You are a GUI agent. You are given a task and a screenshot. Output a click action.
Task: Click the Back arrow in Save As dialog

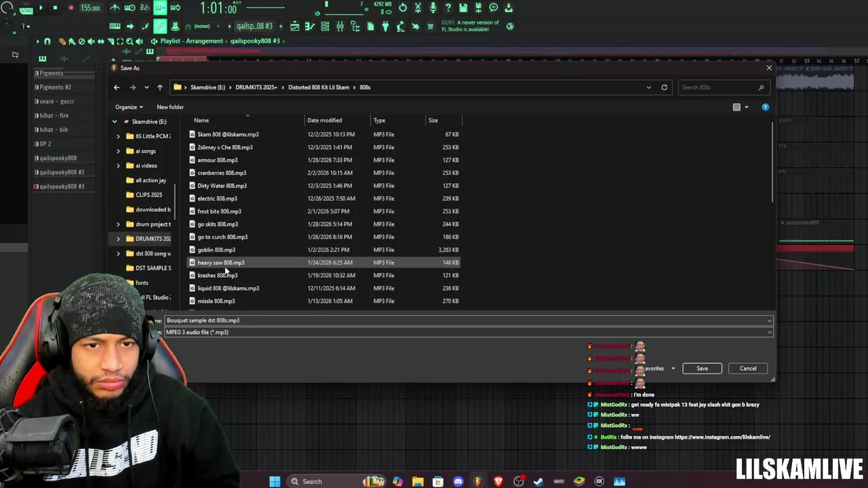[117, 87]
